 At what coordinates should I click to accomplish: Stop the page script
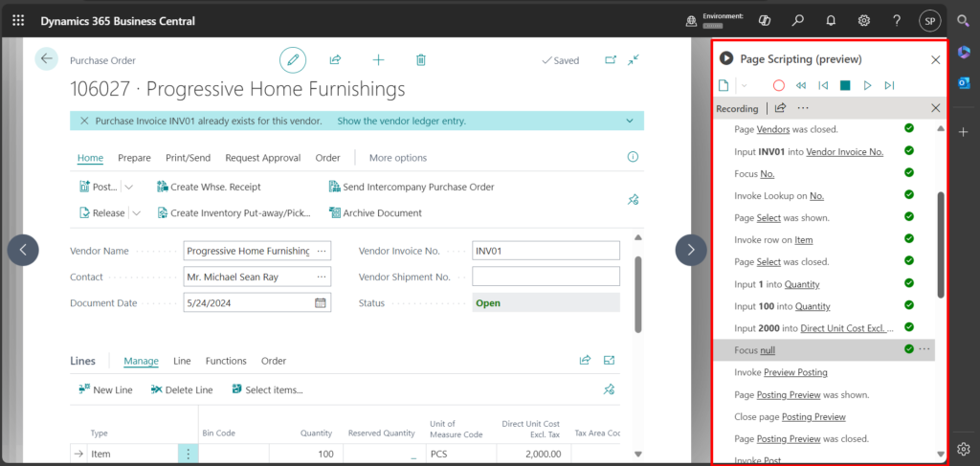[x=845, y=85]
